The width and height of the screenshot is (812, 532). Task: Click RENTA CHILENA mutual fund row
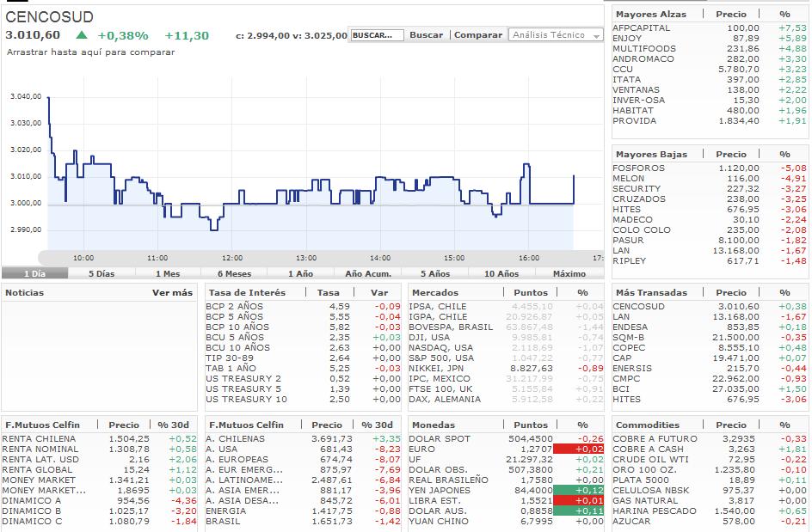100,439
